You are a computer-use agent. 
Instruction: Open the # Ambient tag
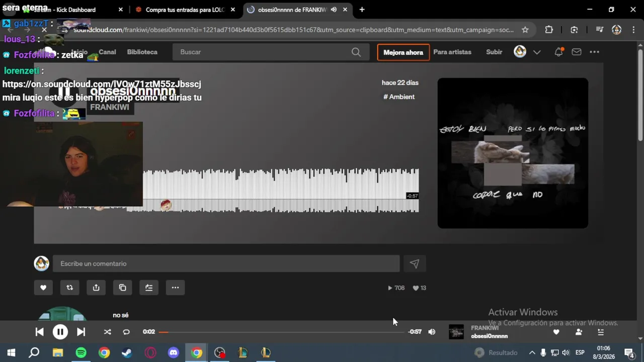399,97
